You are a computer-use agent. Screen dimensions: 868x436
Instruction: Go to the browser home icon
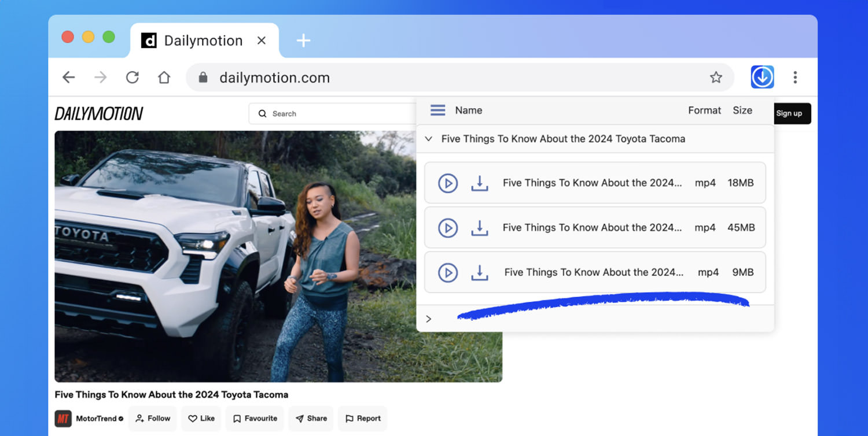(x=164, y=77)
